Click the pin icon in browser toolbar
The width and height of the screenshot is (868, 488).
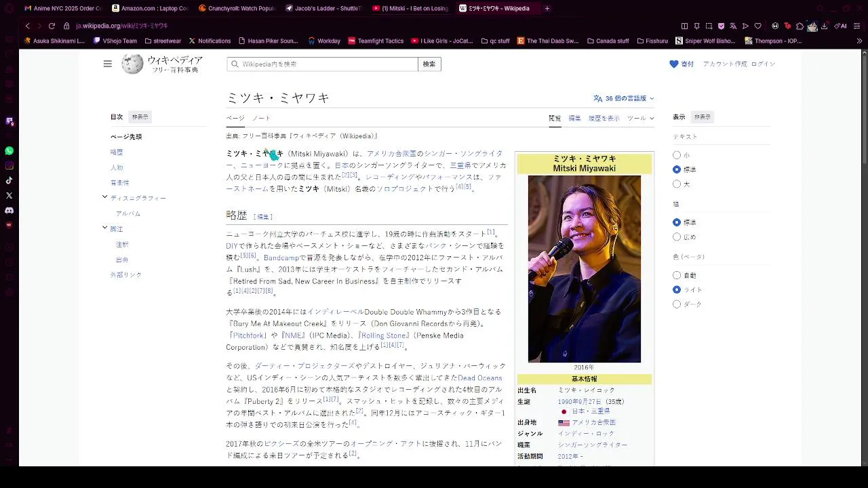point(696,26)
